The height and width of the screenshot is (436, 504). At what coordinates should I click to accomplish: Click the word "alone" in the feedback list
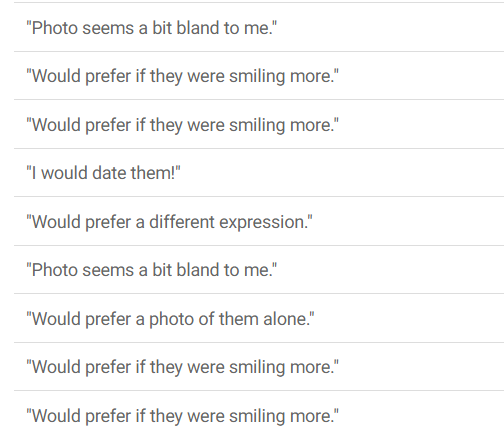coord(286,319)
